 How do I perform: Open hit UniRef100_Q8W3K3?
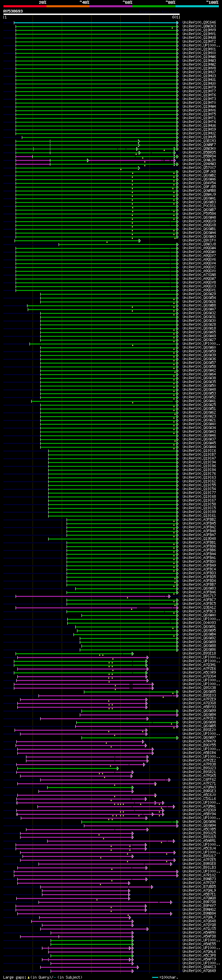point(199,26)
